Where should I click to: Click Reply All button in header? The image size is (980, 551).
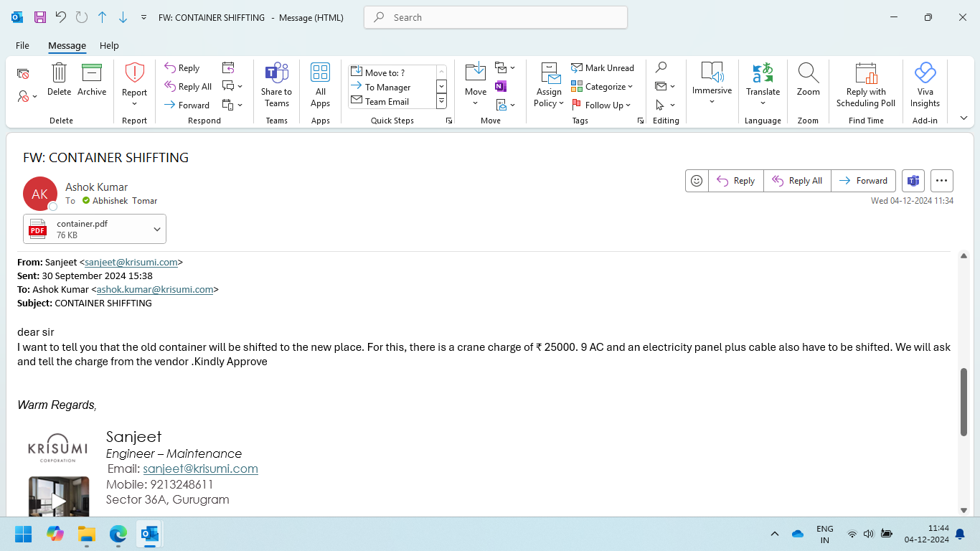797,181
